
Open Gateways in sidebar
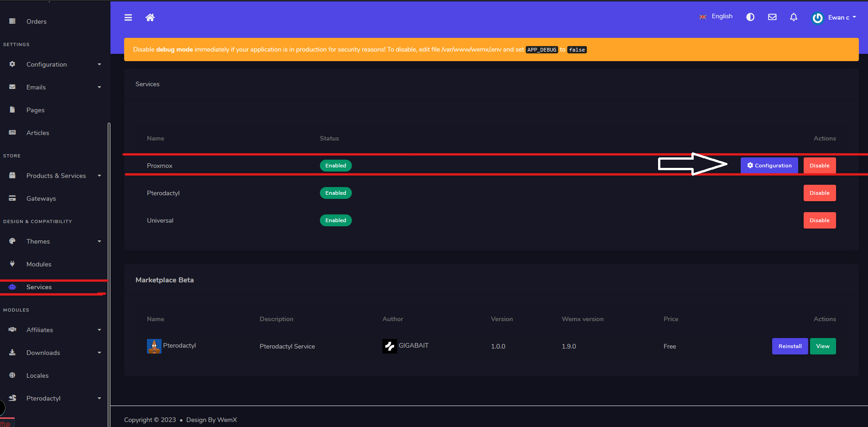click(41, 198)
